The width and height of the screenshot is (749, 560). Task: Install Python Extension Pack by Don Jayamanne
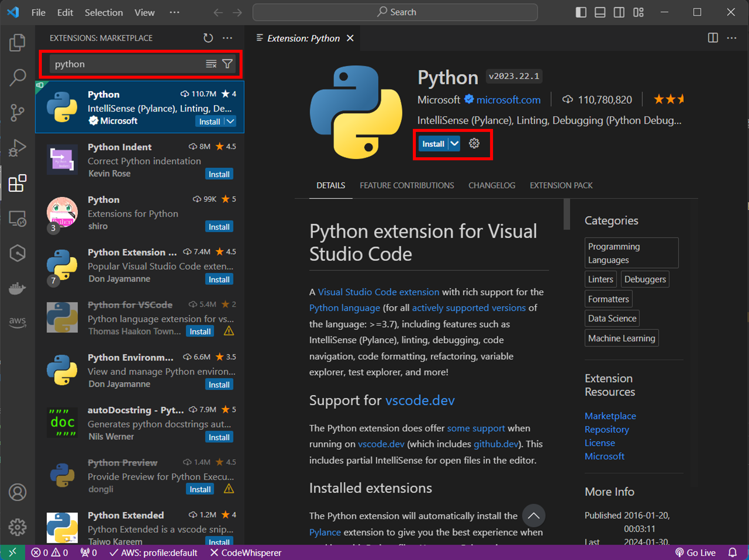click(219, 280)
